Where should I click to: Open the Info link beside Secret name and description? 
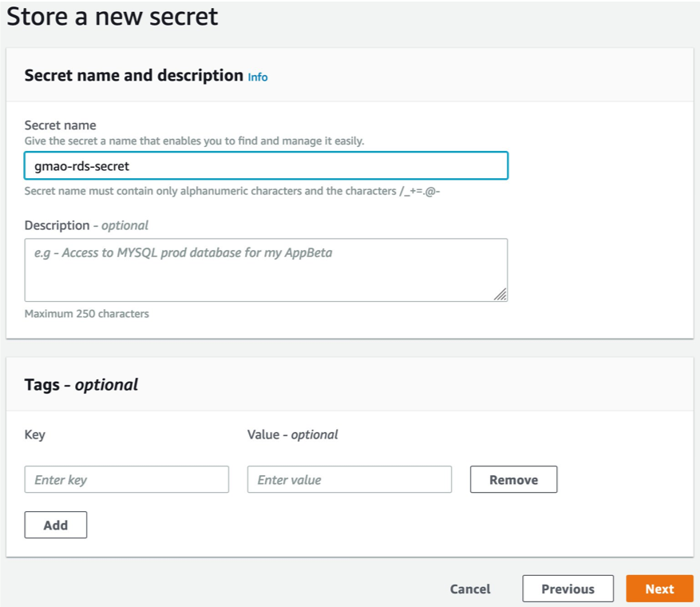click(257, 77)
